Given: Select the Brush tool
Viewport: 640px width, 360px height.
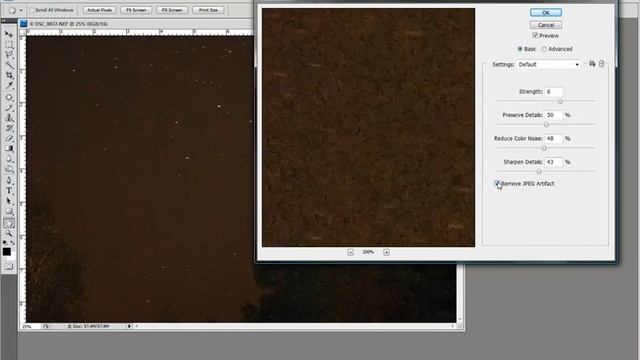Looking at the screenshot, I should click(x=9, y=108).
